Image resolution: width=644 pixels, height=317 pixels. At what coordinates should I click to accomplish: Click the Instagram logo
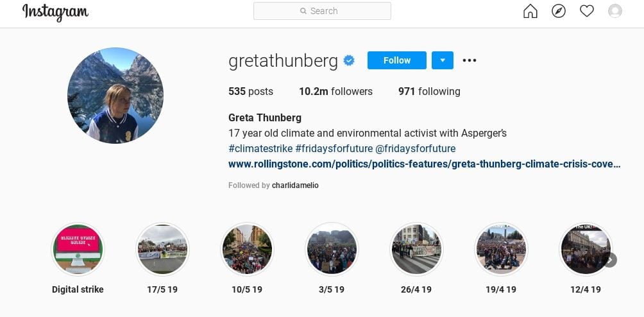[55, 12]
